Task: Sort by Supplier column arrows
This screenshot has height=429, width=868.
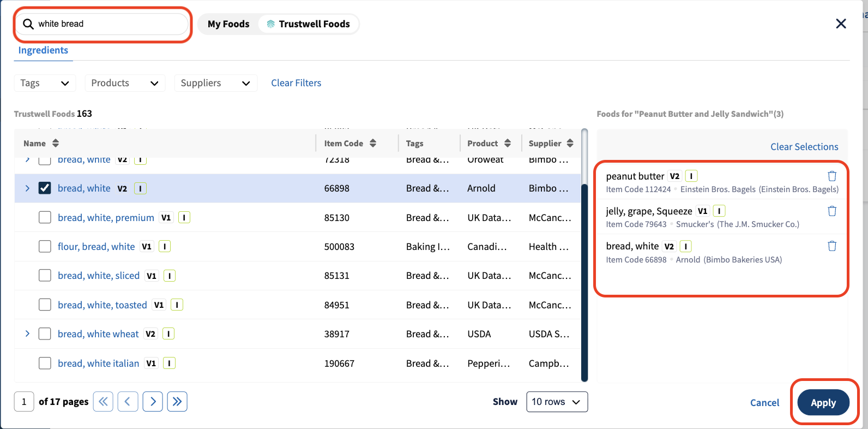Action: 570,143
